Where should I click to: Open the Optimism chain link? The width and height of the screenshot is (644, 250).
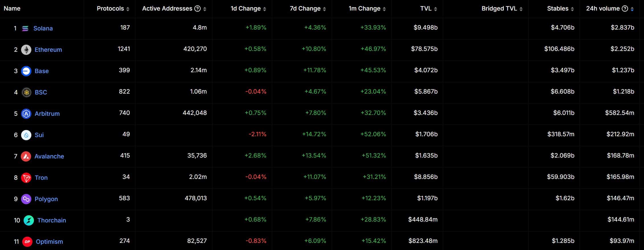point(49,242)
